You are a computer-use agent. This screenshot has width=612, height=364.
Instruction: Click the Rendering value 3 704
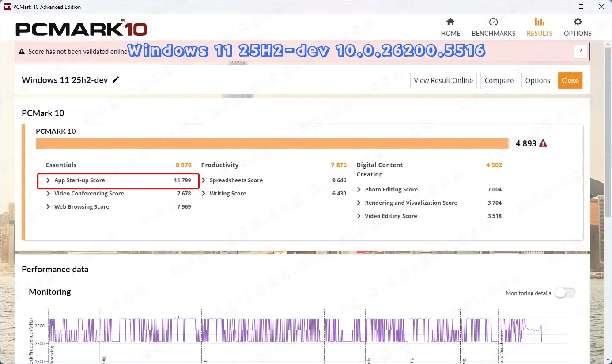click(x=495, y=203)
